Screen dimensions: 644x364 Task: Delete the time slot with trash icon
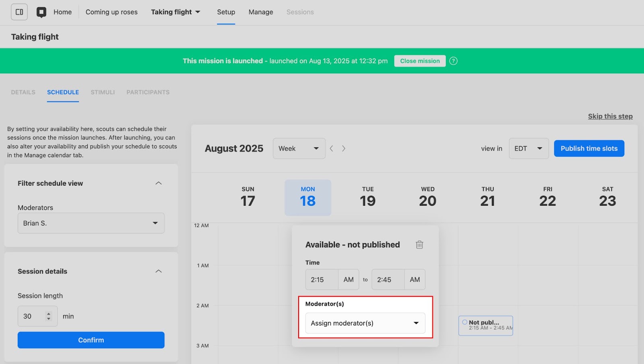419,244
